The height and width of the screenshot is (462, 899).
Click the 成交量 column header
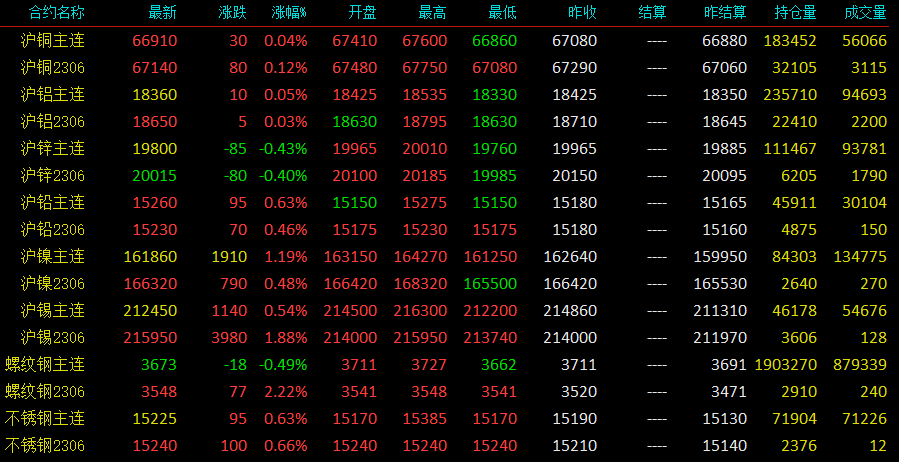tap(865, 13)
